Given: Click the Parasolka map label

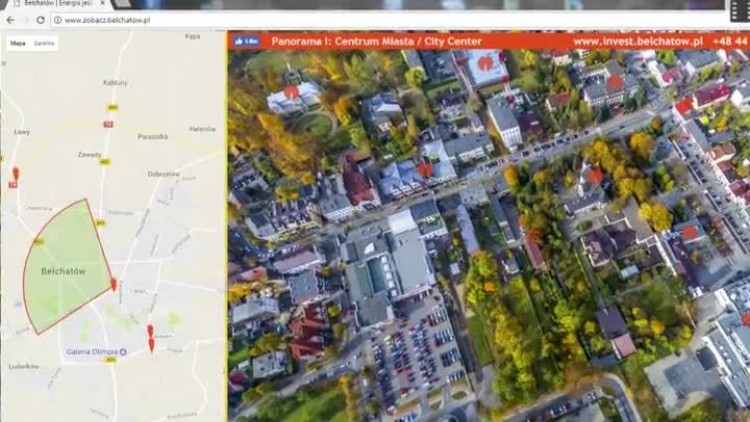Looking at the screenshot, I should click(153, 136).
